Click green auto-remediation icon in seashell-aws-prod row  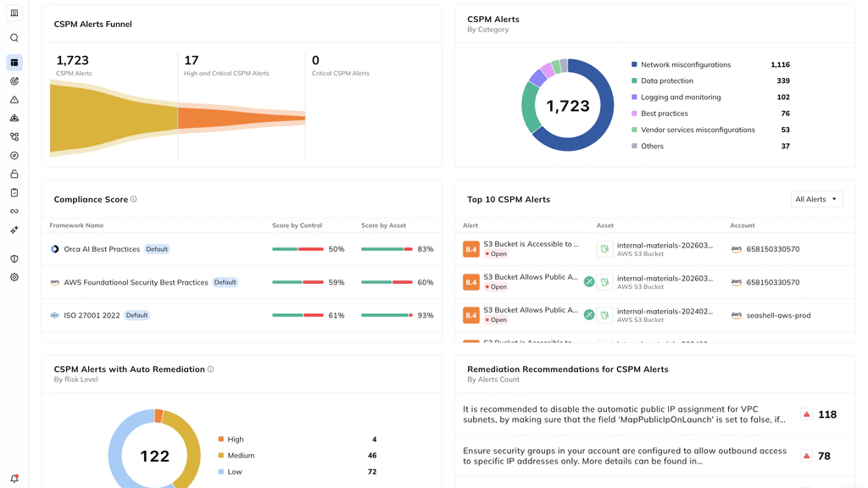[x=589, y=315]
